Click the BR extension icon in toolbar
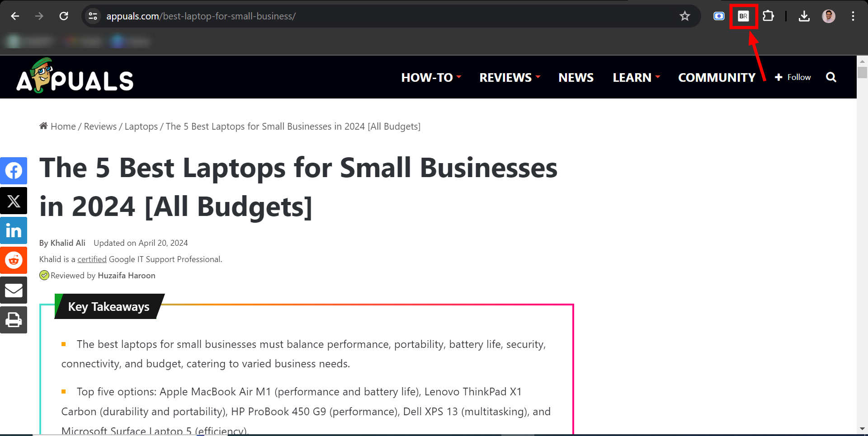This screenshot has height=436, width=868. tap(743, 16)
